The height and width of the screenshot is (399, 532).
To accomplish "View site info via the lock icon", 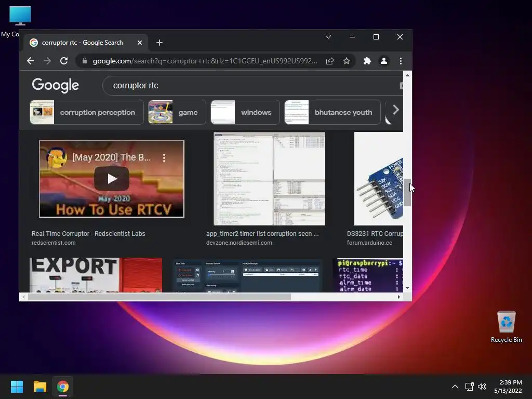I will (85, 61).
